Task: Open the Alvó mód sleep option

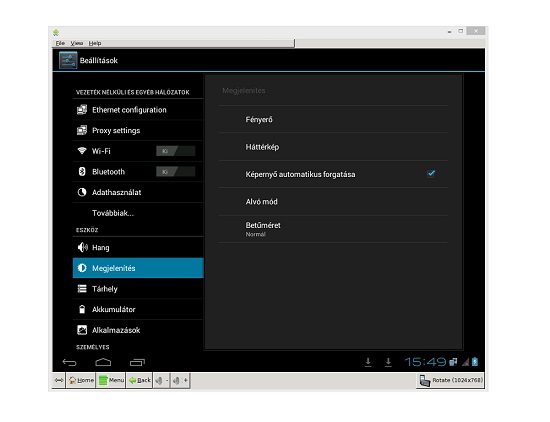Action: point(333,202)
